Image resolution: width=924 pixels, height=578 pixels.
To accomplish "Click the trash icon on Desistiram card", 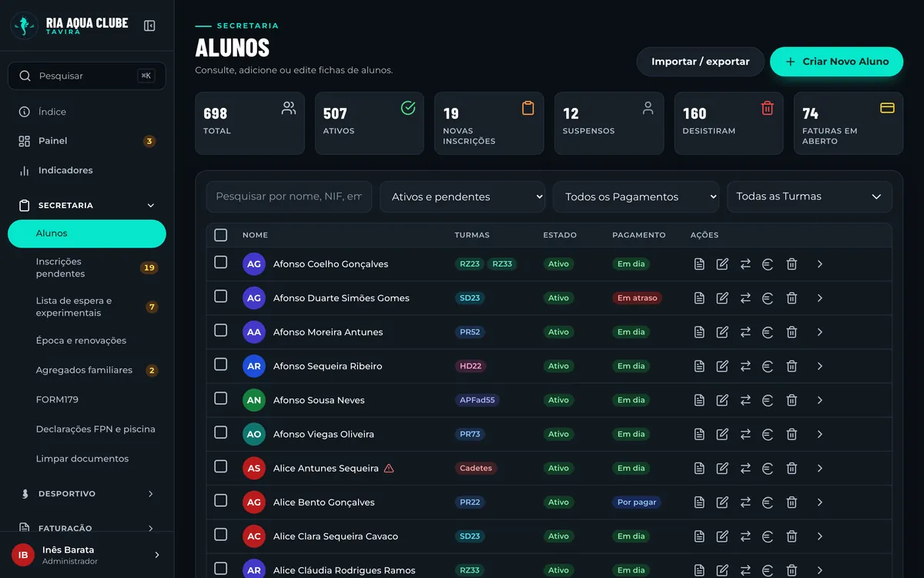I will [x=767, y=108].
